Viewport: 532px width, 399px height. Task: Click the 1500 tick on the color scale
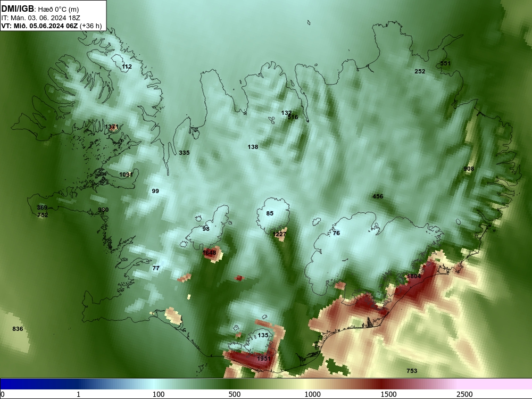click(x=388, y=394)
